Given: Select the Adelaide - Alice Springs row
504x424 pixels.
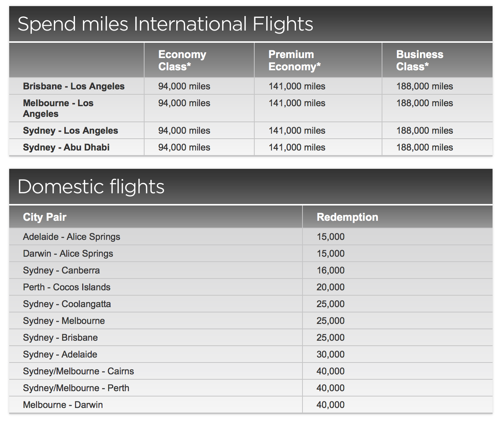Looking at the screenshot, I should pyautogui.click(x=72, y=237).
